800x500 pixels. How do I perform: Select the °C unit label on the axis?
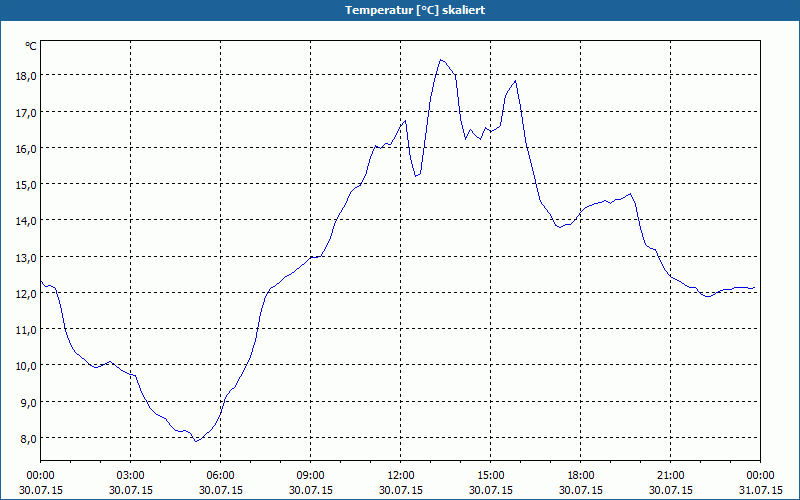[x=31, y=46]
